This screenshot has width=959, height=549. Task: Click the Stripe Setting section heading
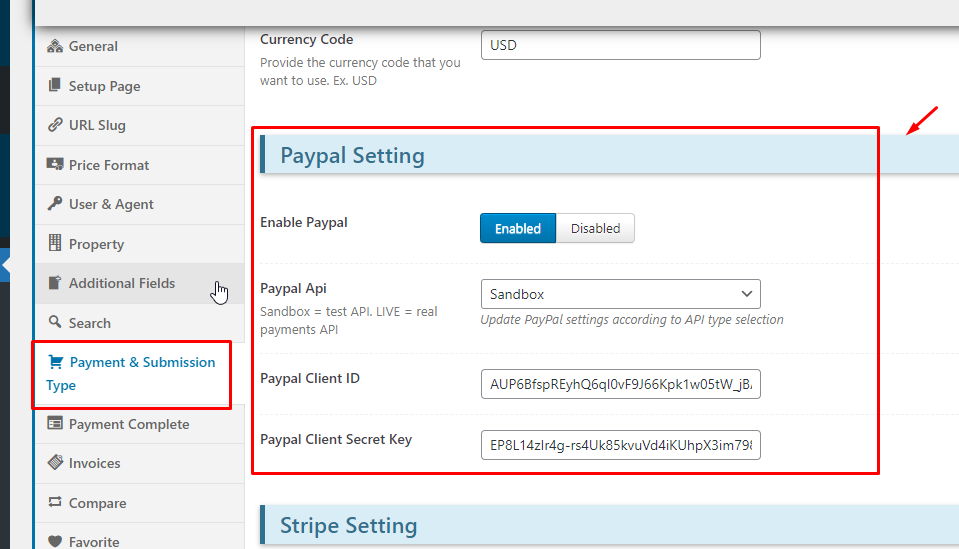[x=349, y=525]
